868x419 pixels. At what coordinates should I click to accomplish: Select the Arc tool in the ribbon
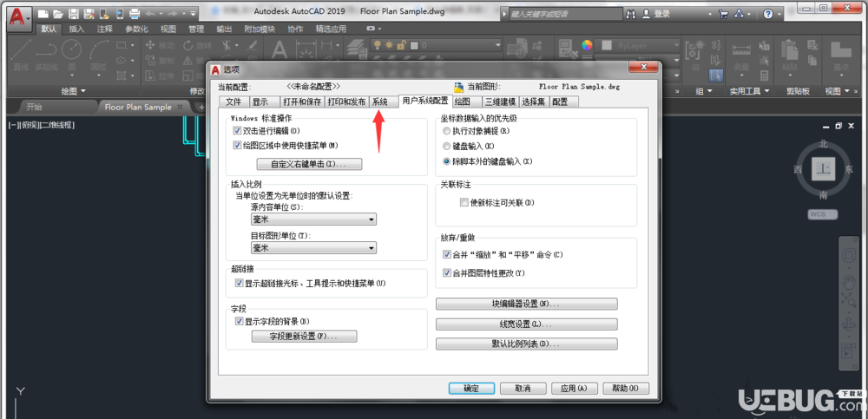pyautogui.click(x=99, y=56)
